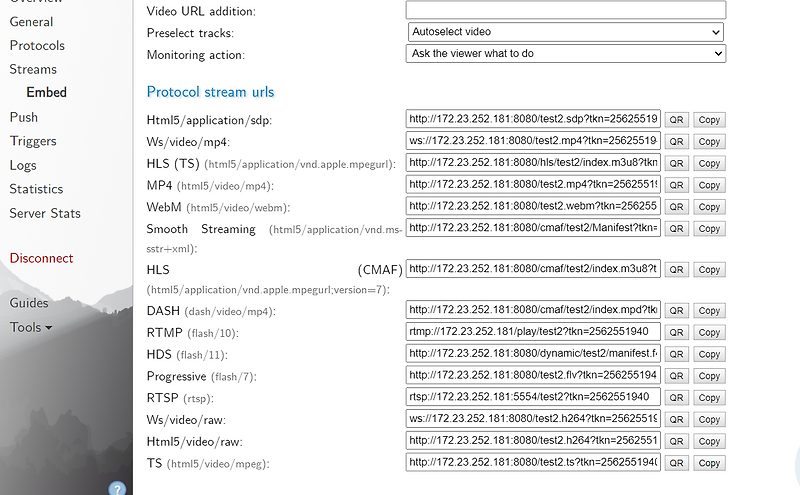Viewport: 800px width, 495px height.
Task: Copy the Progressive flash stream url
Action: (x=709, y=376)
